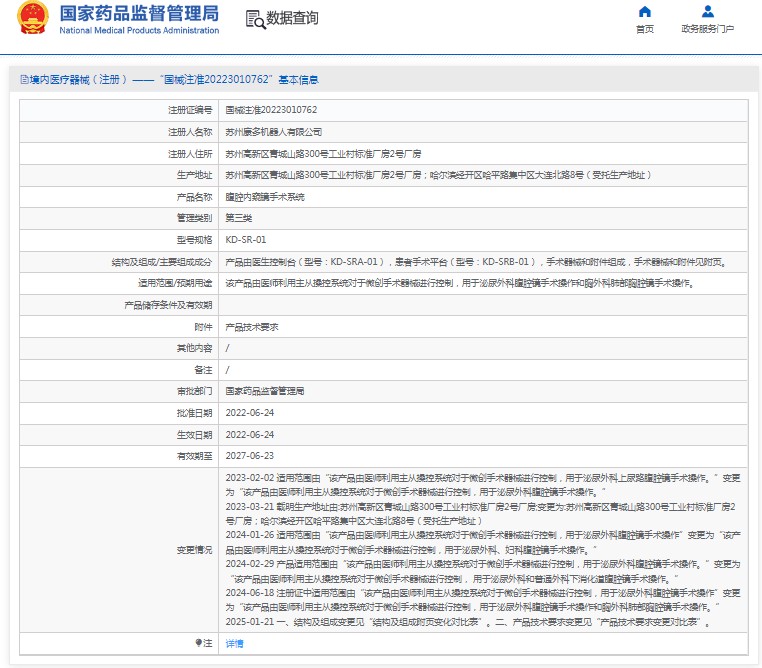Click the 第三类 management category value

pos(239,218)
